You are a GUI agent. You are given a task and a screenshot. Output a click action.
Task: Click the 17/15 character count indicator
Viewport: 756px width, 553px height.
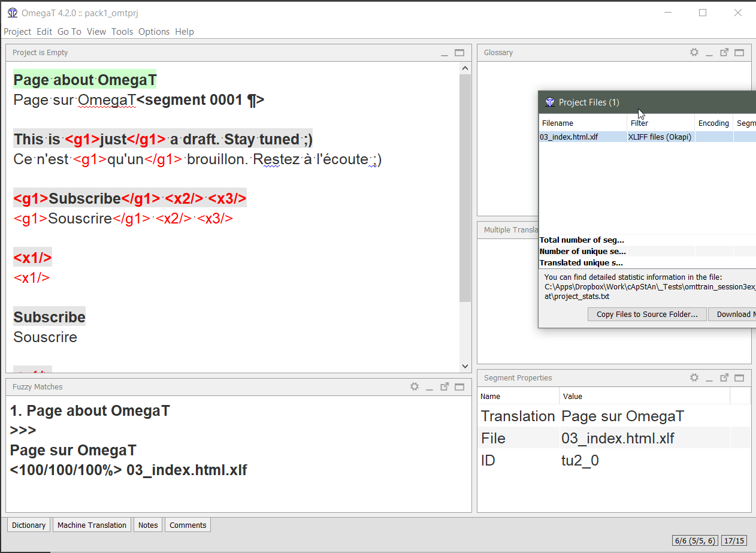(x=734, y=540)
